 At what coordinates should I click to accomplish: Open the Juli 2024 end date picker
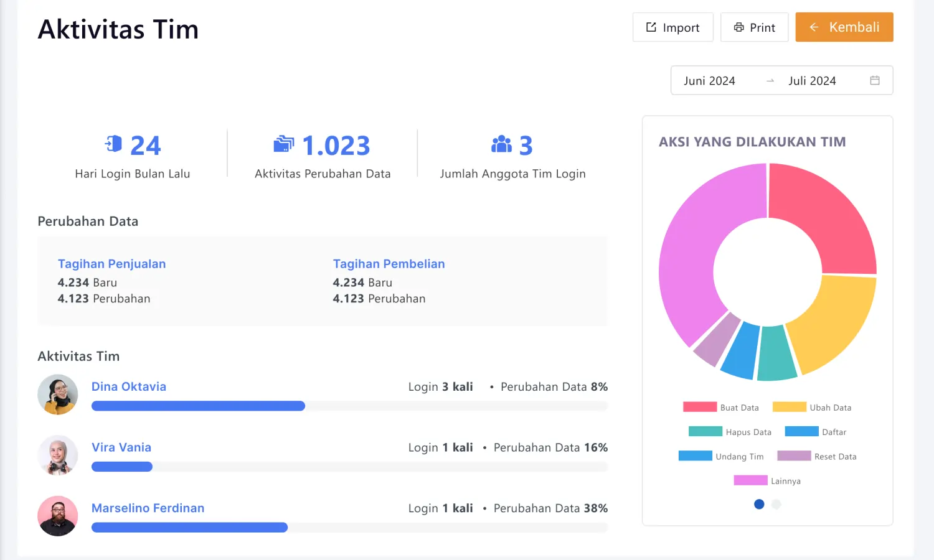tap(812, 81)
